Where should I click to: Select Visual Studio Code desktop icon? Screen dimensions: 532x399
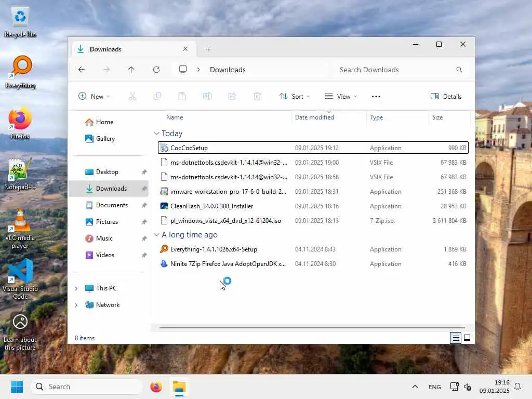tap(20, 279)
